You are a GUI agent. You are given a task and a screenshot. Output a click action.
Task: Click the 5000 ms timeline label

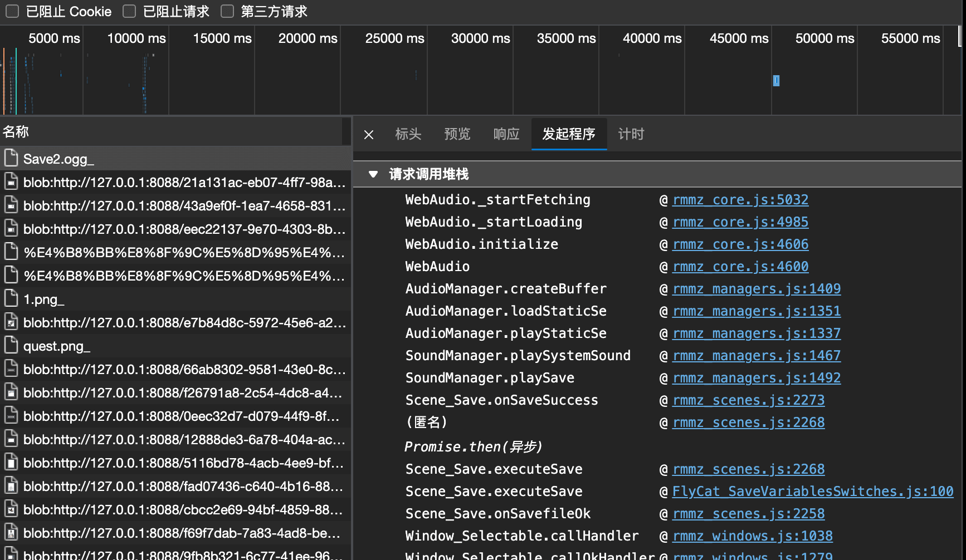(54, 38)
